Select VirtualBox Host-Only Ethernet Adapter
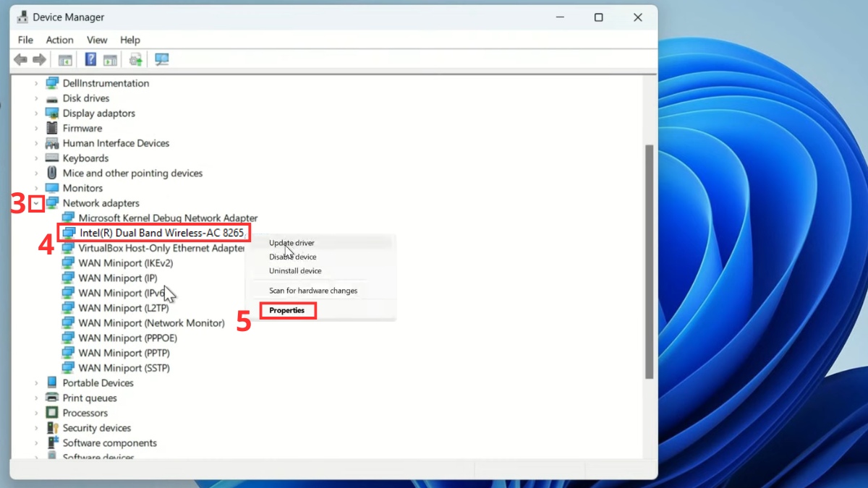Screen dimensions: 868x488 coord(161,248)
